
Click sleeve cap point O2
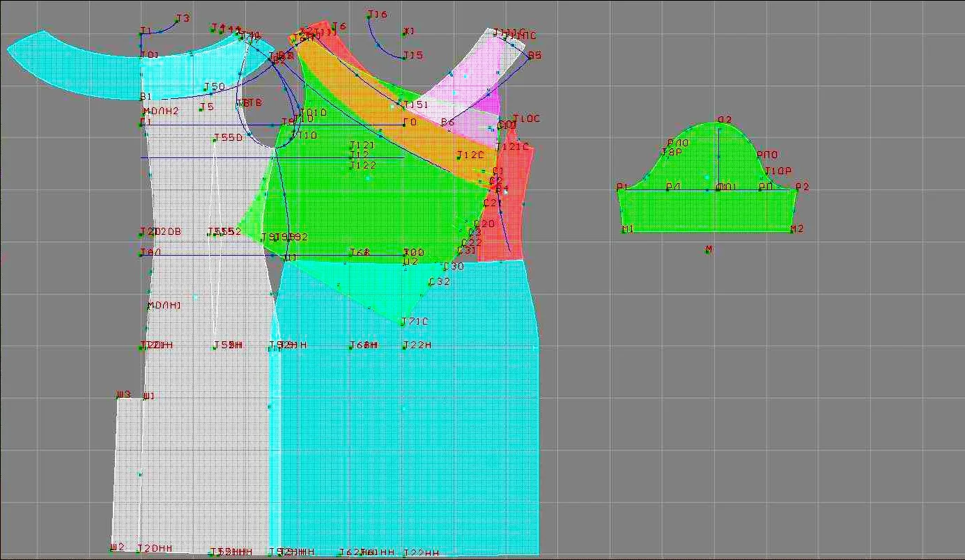pos(725,120)
